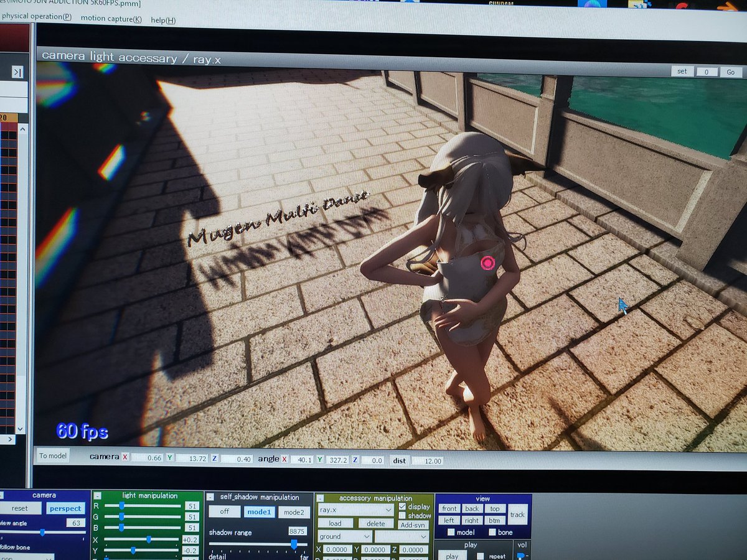The image size is (747, 560).
Task: Switch to right view
Action: pos(472,520)
